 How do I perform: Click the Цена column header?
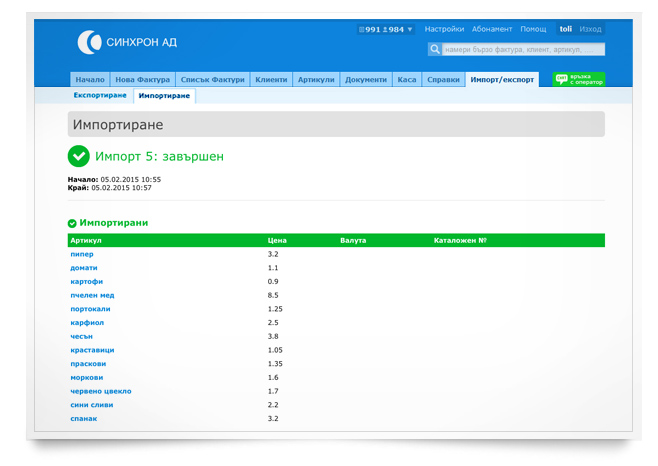(277, 241)
